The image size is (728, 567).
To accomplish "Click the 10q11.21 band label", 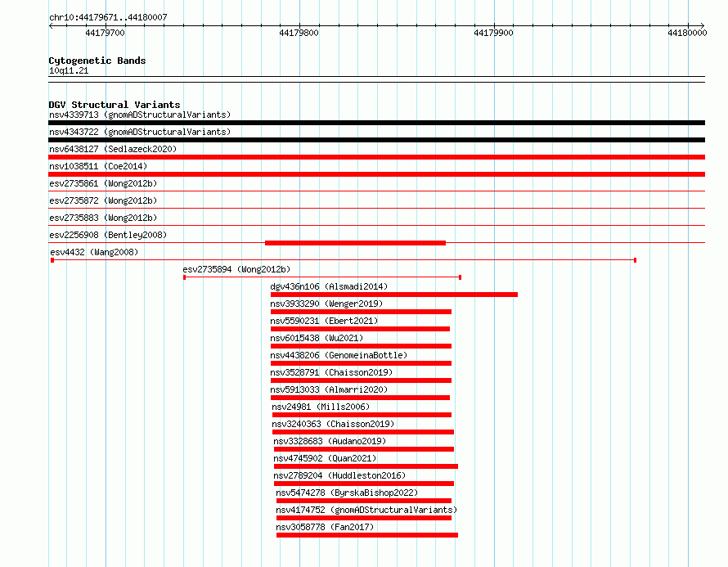I will [x=69, y=71].
